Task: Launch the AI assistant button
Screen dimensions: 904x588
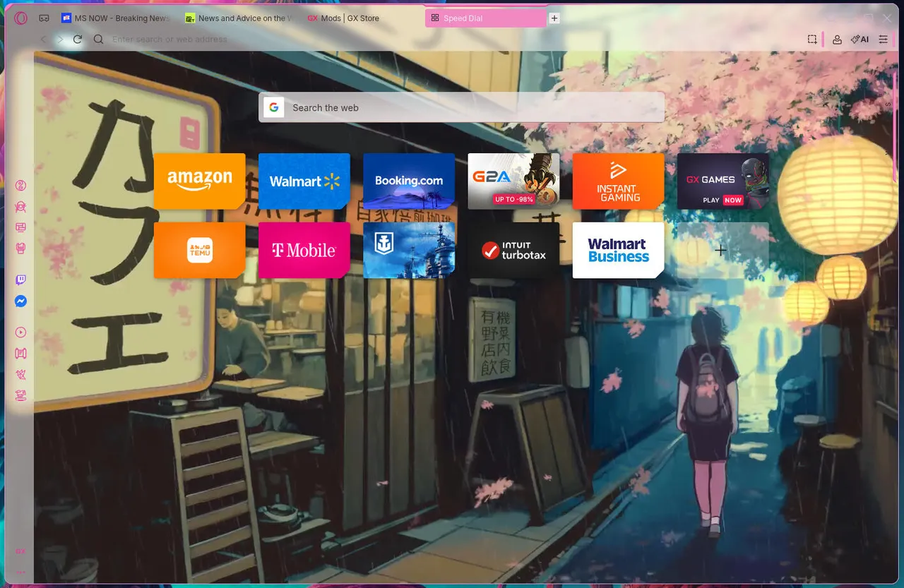Action: pyautogui.click(x=860, y=40)
